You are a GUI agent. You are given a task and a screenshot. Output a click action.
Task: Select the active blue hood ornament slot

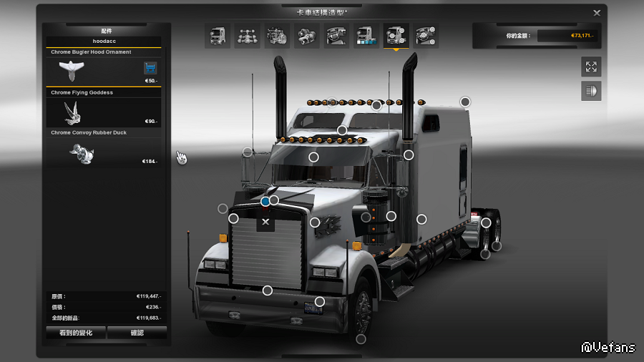(265, 202)
